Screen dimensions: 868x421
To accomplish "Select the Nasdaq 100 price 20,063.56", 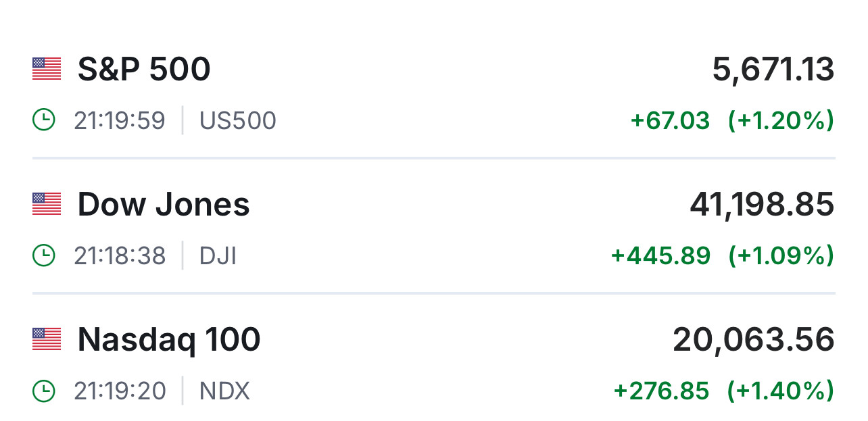I will click(754, 340).
